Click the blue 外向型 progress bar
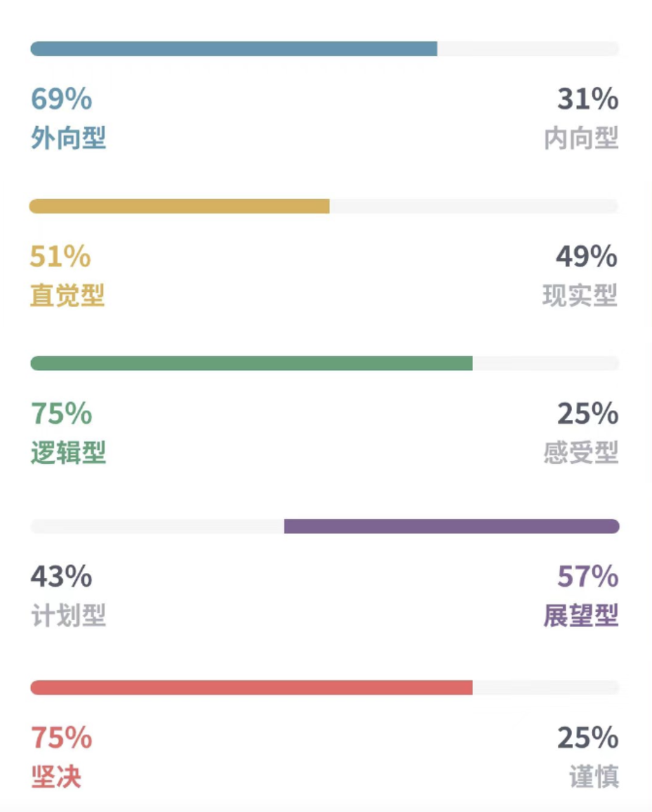 [x=234, y=49]
